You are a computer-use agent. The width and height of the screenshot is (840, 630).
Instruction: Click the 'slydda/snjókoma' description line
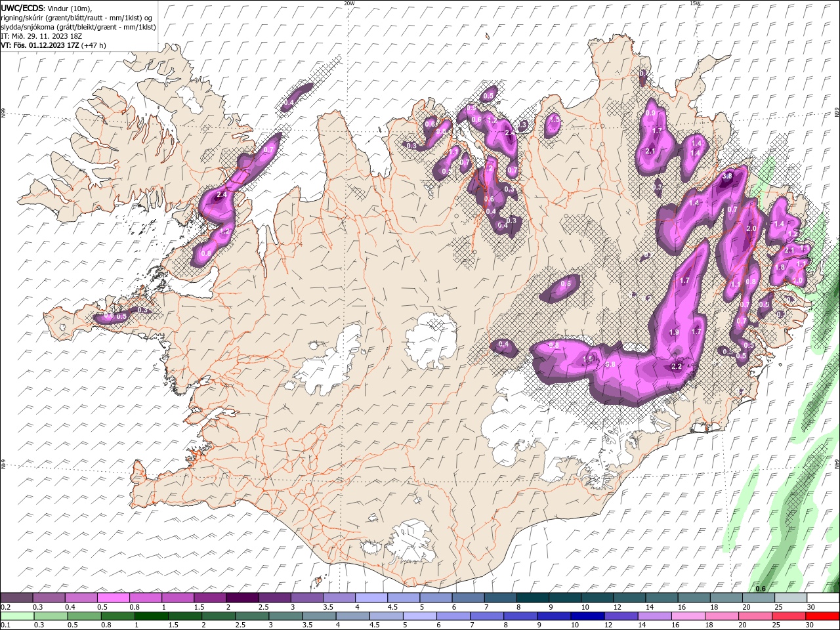78,26
